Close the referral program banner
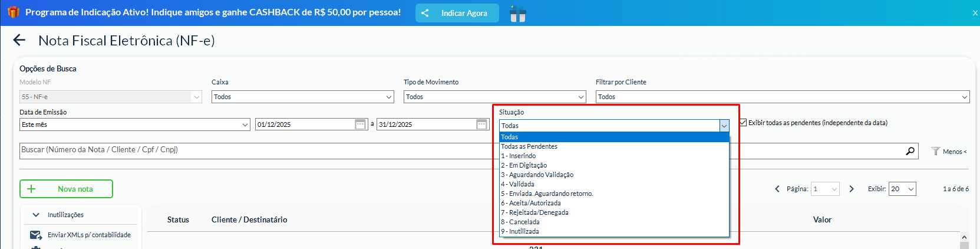The image size is (980, 249). pyautogui.click(x=975, y=13)
